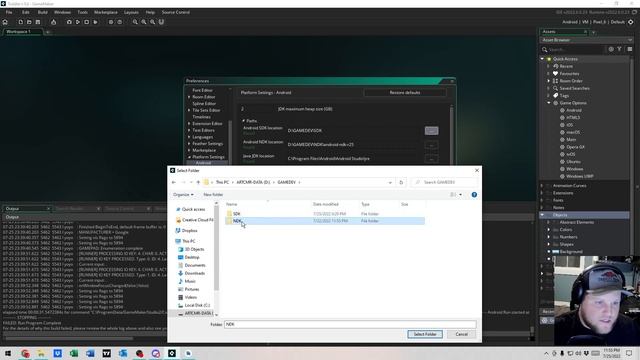Image resolution: width=640 pixels, height=360 pixels.
Task: Click the Zoom In magnifier icon
Action: (152, 22)
